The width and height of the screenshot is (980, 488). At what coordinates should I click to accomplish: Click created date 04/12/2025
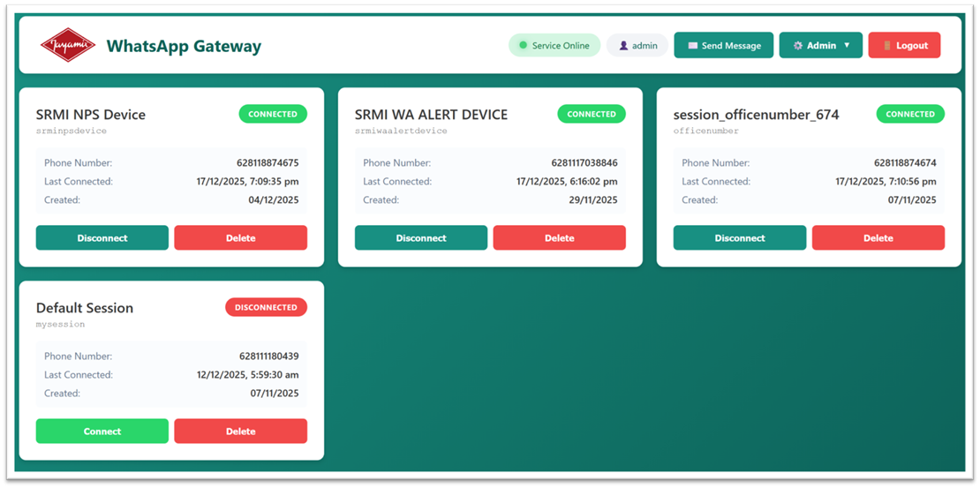pos(274,200)
